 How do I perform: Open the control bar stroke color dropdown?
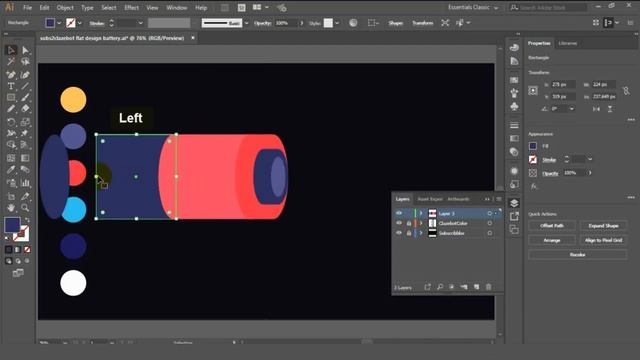click(x=80, y=23)
